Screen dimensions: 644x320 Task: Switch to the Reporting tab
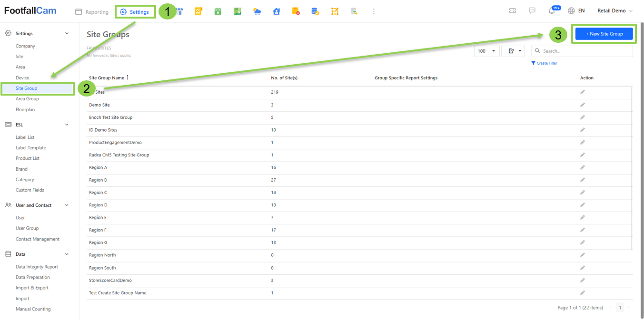pyautogui.click(x=92, y=12)
